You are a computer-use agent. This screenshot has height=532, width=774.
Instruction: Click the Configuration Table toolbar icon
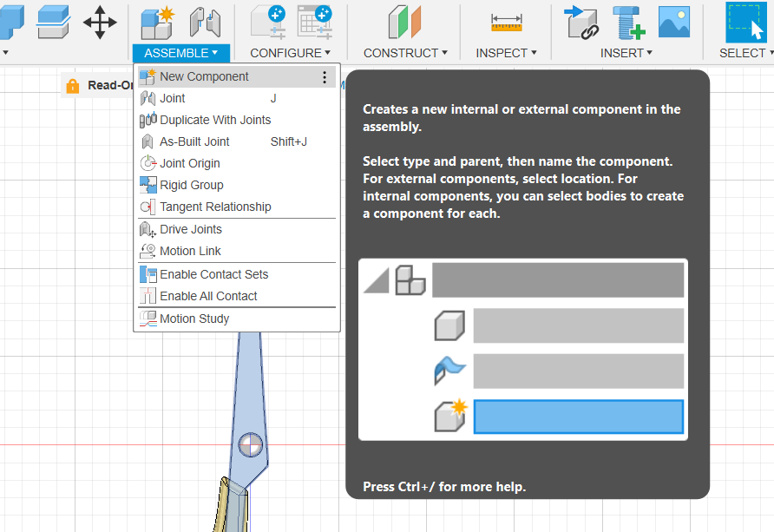(x=315, y=23)
